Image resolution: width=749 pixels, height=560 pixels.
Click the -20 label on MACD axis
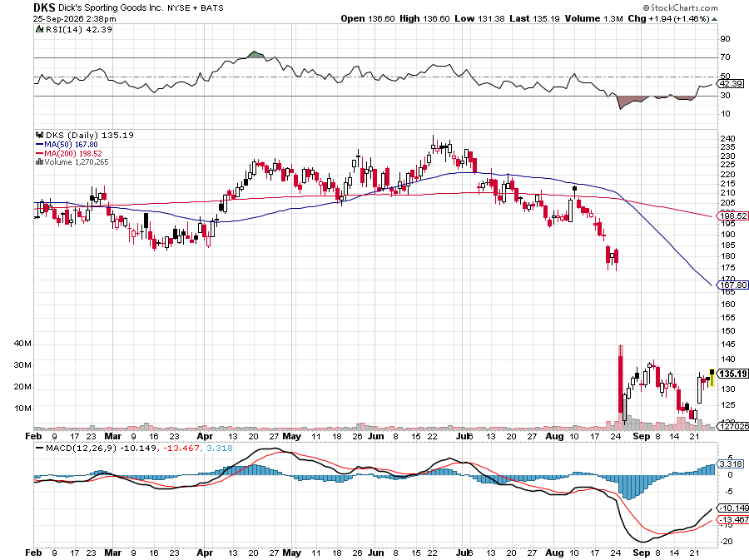[x=726, y=542]
